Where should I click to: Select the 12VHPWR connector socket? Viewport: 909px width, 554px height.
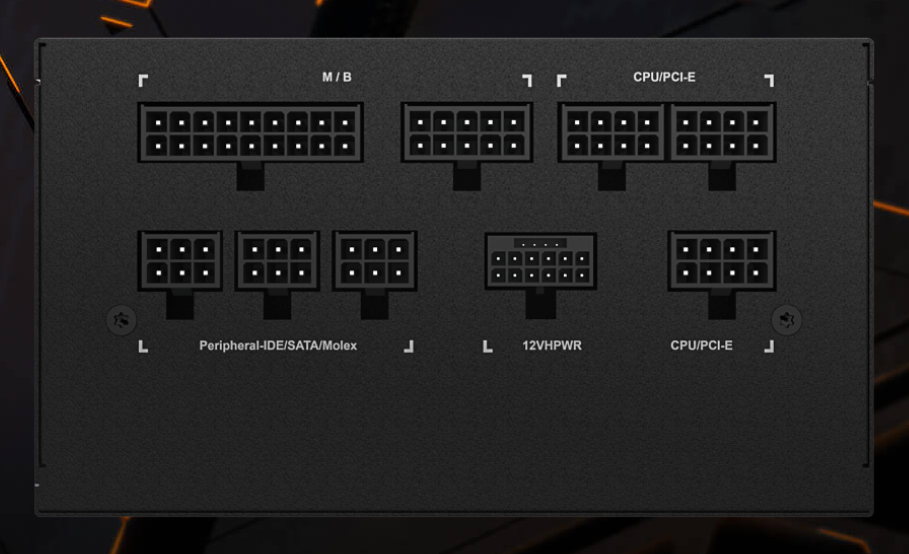(540, 261)
